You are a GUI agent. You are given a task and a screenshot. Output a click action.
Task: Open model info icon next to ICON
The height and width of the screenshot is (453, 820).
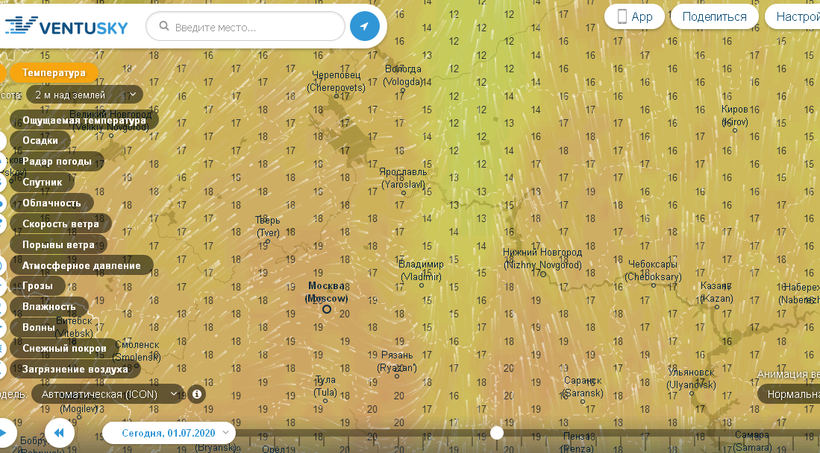click(x=197, y=394)
